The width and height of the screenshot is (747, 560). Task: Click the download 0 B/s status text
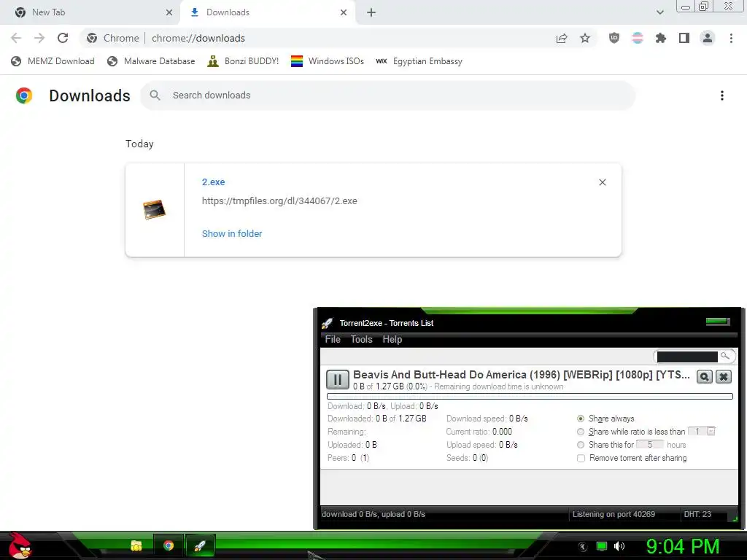373,514
